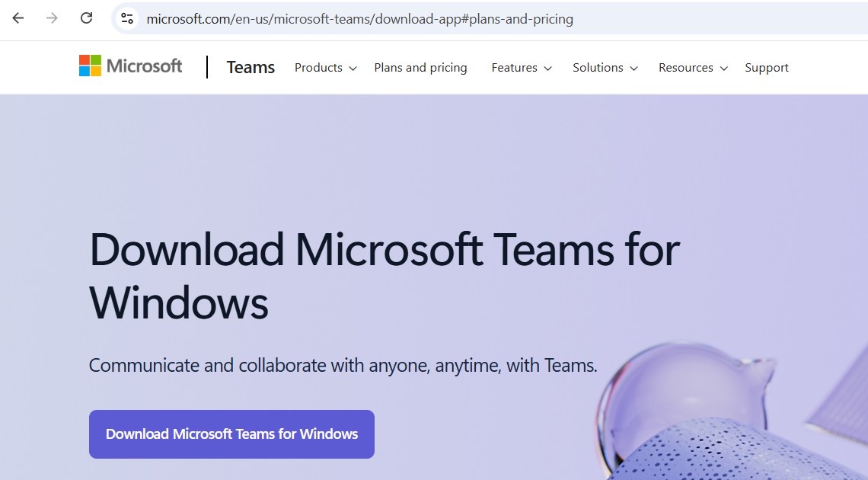Reload the current page
This screenshot has height=480, width=868.
click(x=86, y=18)
